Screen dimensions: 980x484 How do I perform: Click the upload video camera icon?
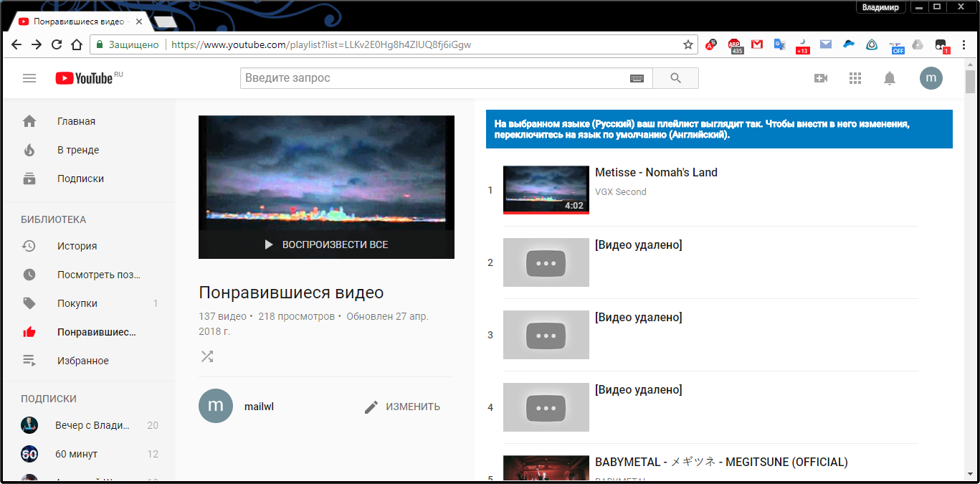click(x=821, y=78)
